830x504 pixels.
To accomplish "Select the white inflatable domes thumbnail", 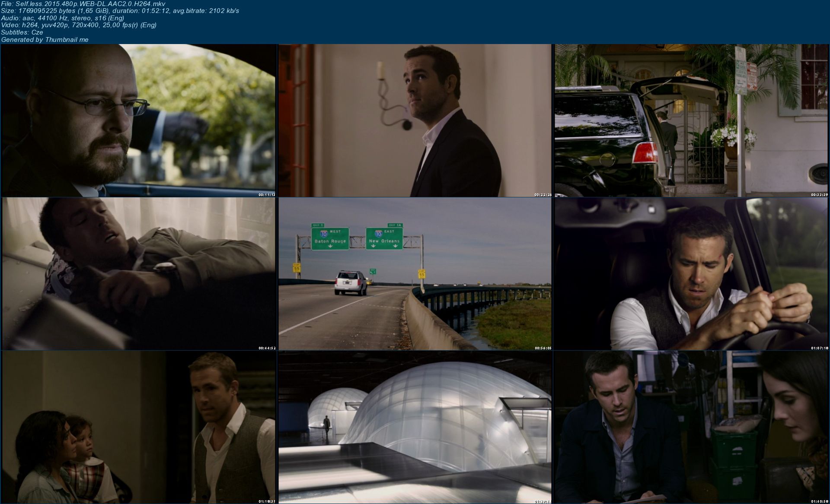I will coord(415,427).
